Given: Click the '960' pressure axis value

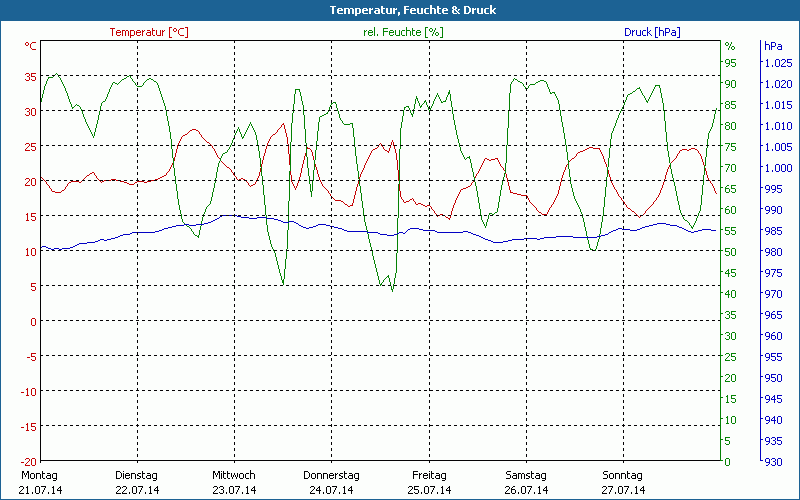Looking at the screenshot, I should pos(772,336).
